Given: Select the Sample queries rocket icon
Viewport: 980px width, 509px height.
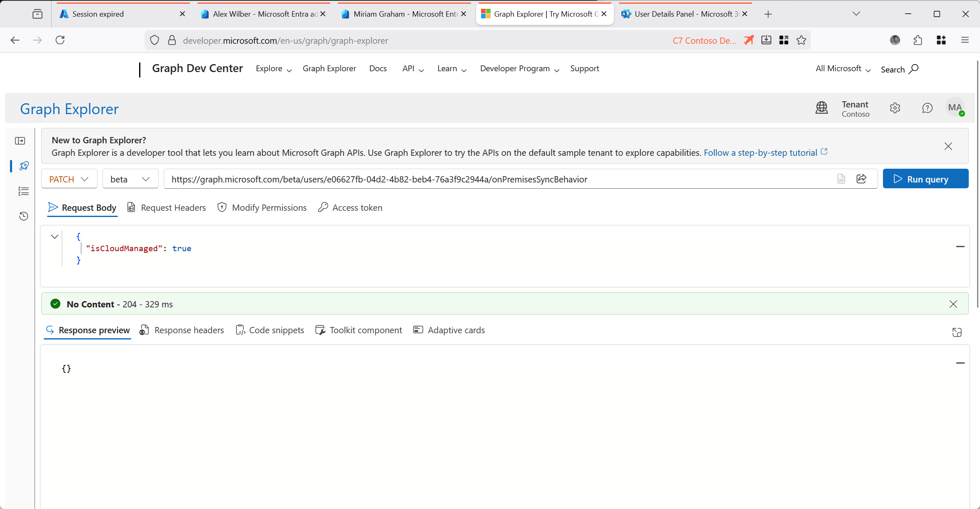Looking at the screenshot, I should click(x=24, y=166).
